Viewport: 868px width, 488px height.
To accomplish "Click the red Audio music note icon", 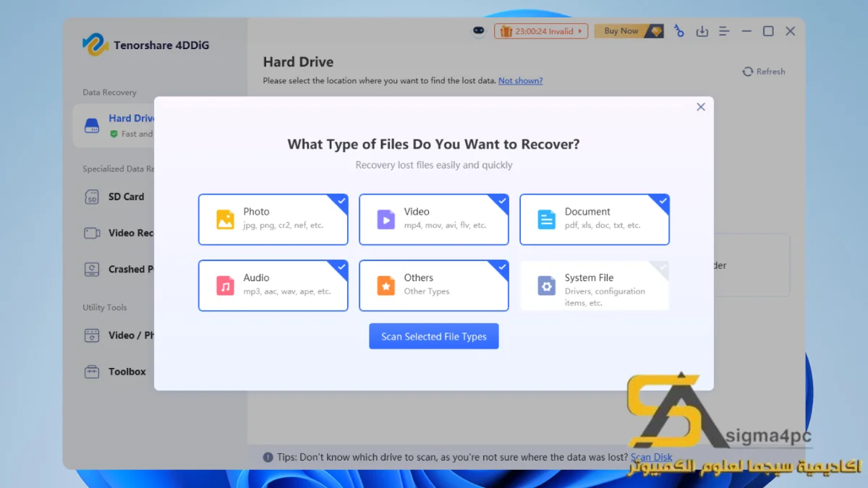I will [x=225, y=286].
